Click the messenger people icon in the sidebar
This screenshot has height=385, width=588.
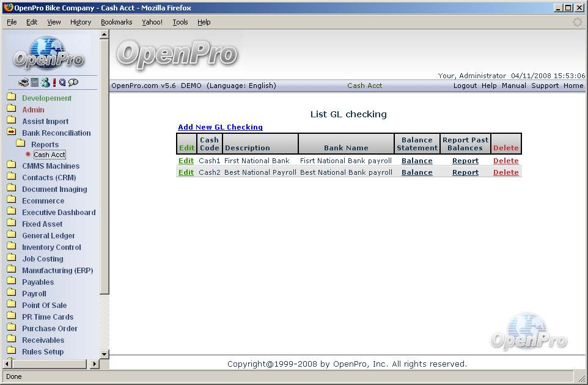point(45,82)
